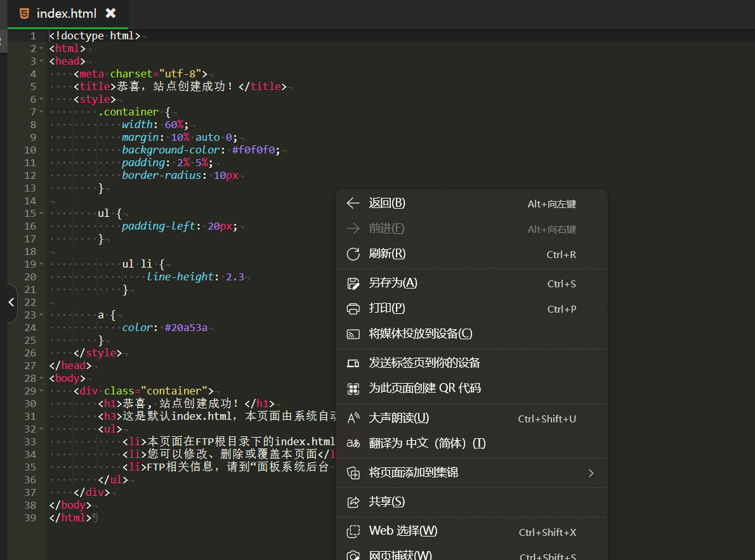
Task: Choose 另存为(A) from the context menu
Action: click(471, 283)
